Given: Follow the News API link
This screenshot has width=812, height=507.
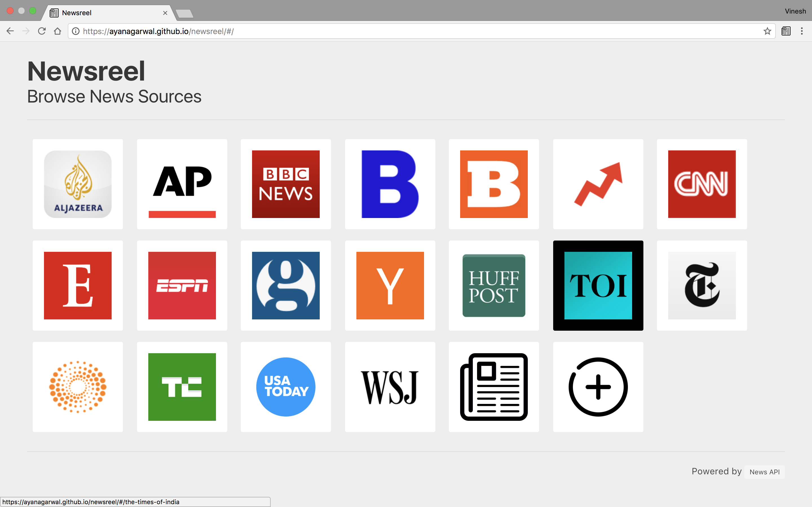Looking at the screenshot, I should tap(764, 472).
